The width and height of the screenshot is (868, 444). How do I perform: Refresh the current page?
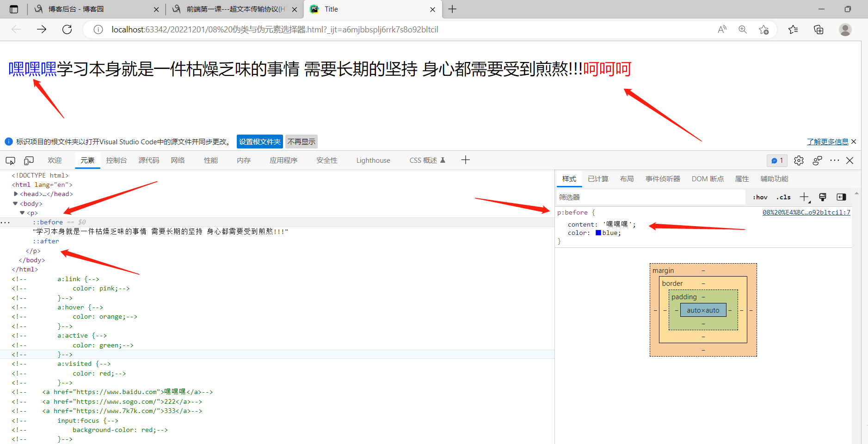(x=67, y=30)
